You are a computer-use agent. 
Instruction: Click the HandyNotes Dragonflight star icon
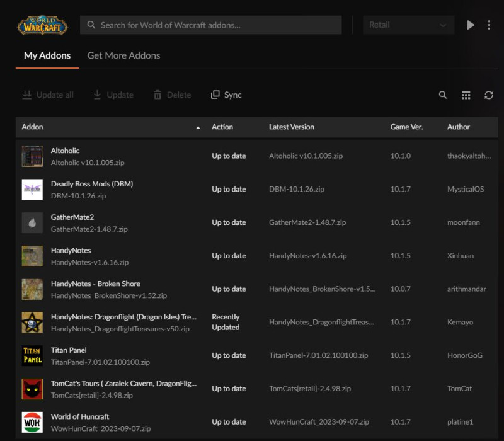32,323
